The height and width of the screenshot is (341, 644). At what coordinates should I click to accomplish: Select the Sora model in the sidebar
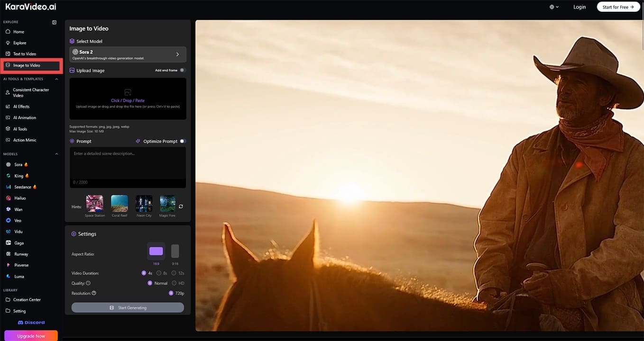18,164
